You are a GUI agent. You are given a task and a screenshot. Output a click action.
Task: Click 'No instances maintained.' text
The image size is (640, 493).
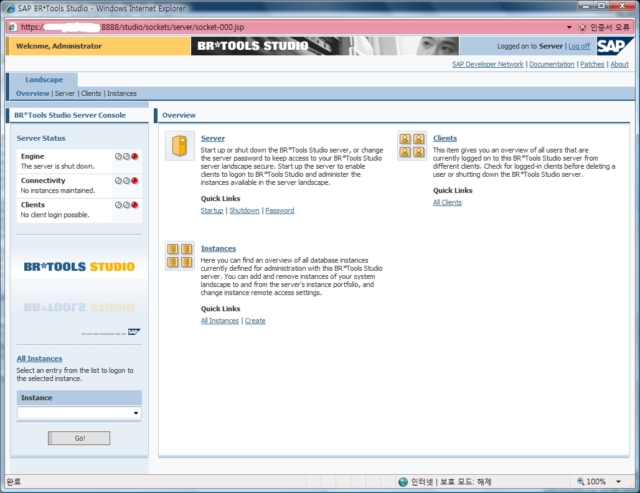click(x=58, y=191)
